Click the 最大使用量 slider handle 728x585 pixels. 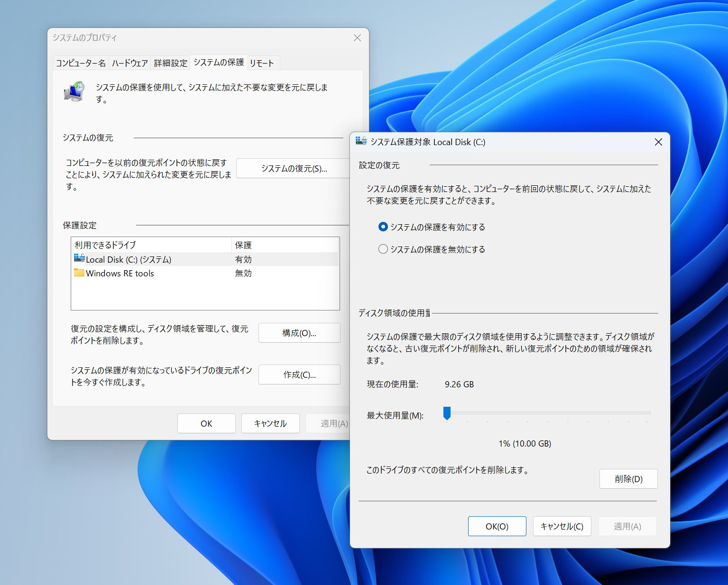(x=446, y=413)
